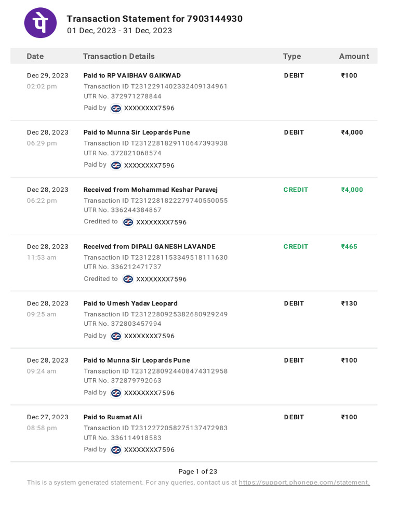This screenshot has height=532, width=399.
Task: Click the Paid to Rusmat Ali title
Action: pos(113,417)
